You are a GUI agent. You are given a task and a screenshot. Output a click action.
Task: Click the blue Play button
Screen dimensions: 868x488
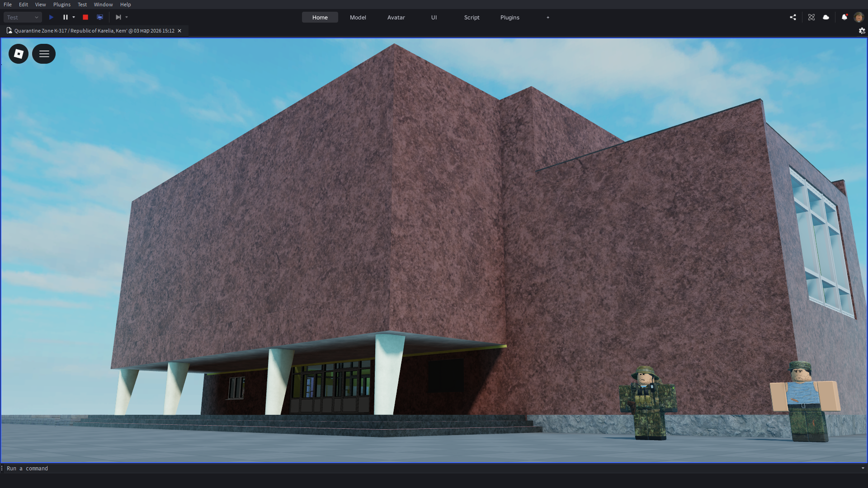pos(51,17)
